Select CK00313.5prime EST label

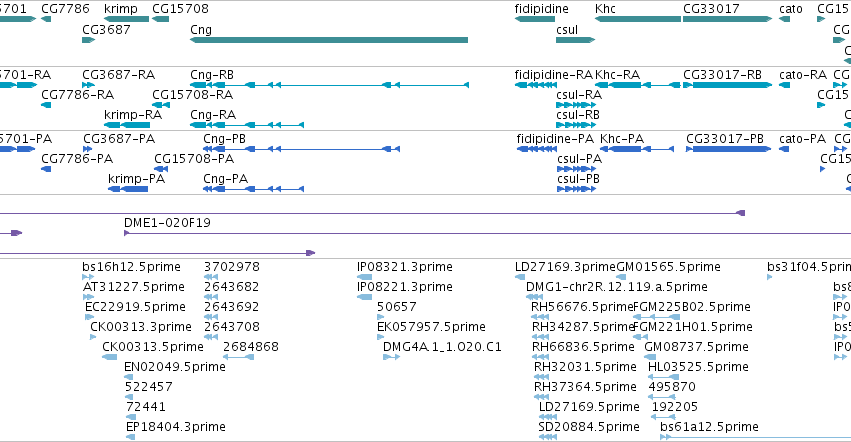click(x=153, y=346)
